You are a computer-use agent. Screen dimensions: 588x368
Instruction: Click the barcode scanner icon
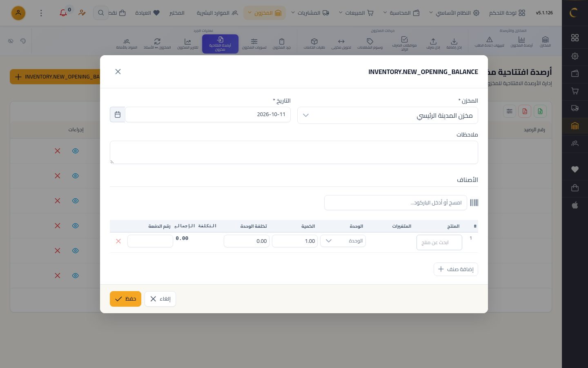click(474, 203)
